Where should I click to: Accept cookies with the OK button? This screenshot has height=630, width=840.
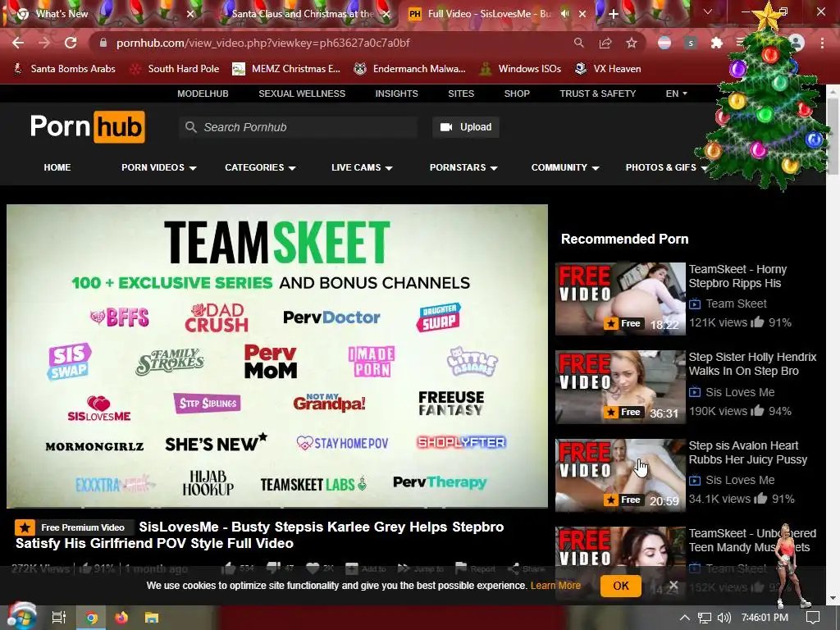point(620,586)
